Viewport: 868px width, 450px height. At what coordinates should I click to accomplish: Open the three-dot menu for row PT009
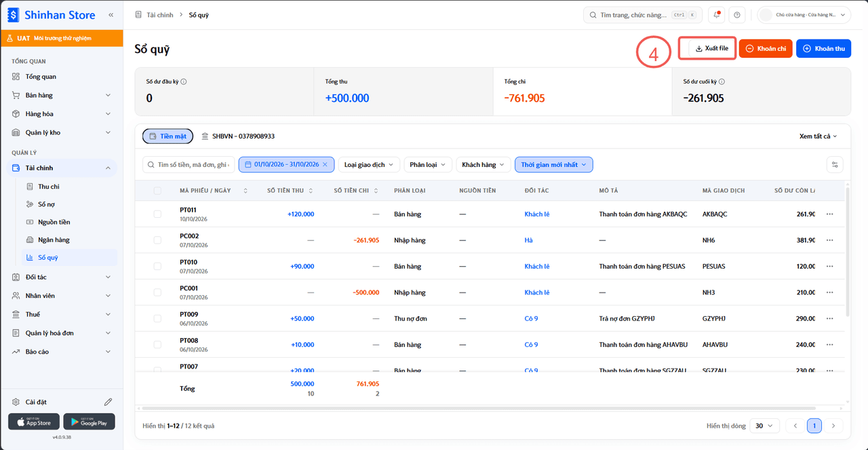pyautogui.click(x=831, y=318)
